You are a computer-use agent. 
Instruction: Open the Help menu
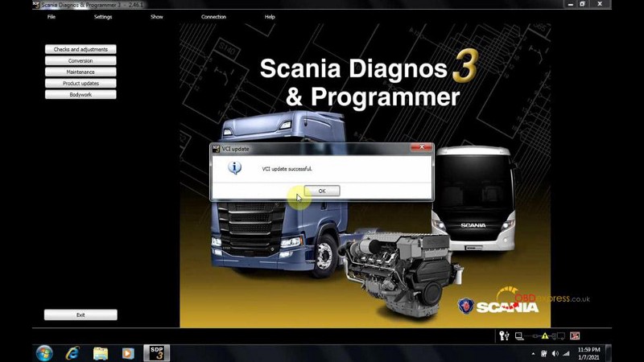point(270,17)
